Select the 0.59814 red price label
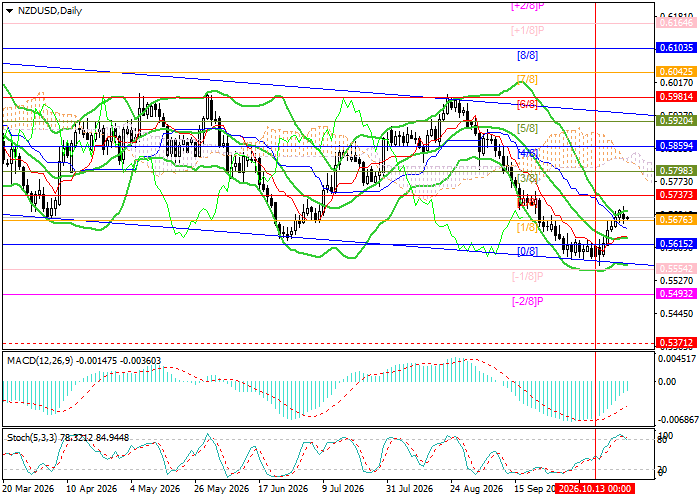The image size is (700, 500). coord(676,96)
